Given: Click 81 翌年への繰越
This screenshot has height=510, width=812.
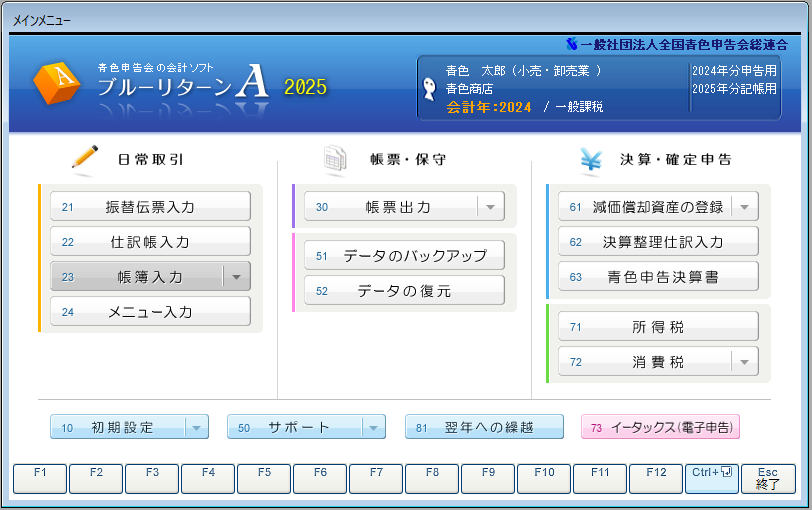Looking at the screenshot, I should coord(484,427).
